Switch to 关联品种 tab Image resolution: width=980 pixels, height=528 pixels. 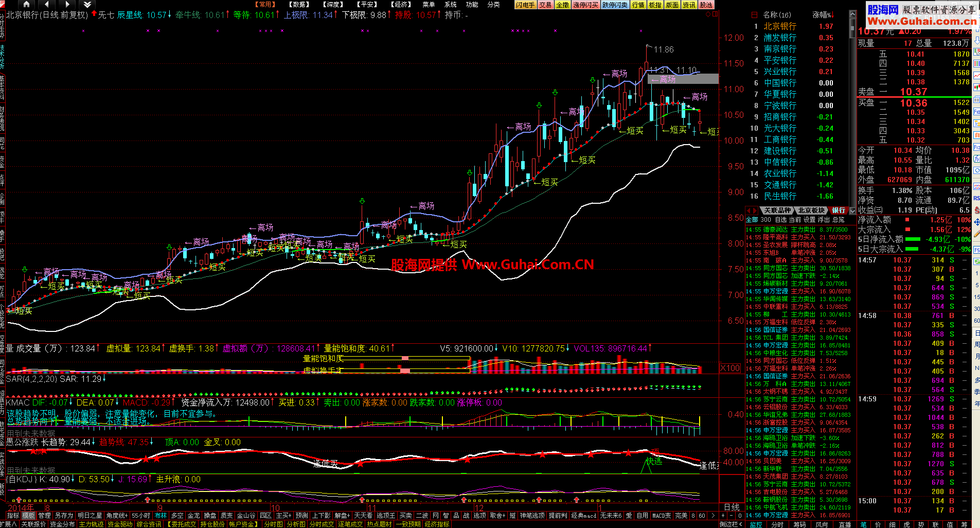click(777, 210)
